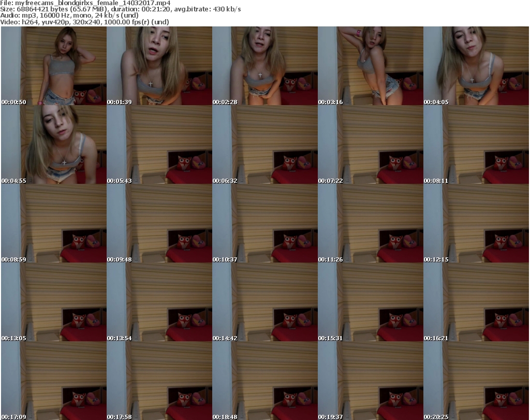Select the thumbnail stamped 00:01:39
The height and width of the screenshot is (420, 530).
pyautogui.click(x=159, y=66)
